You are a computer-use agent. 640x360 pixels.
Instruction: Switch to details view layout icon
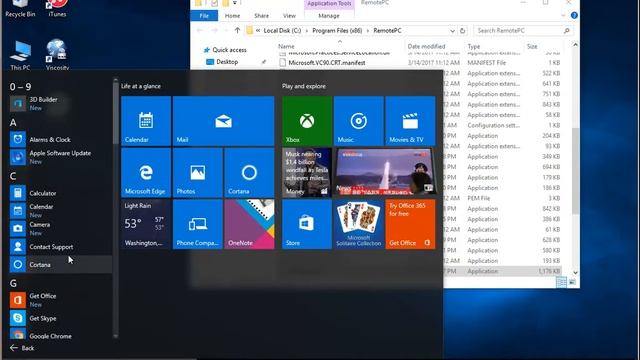click(561, 282)
